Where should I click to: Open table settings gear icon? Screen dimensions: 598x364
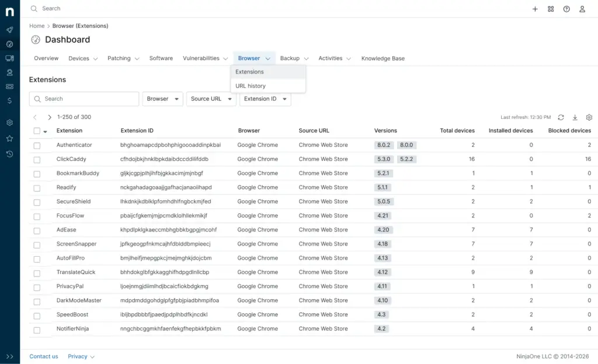coord(589,117)
